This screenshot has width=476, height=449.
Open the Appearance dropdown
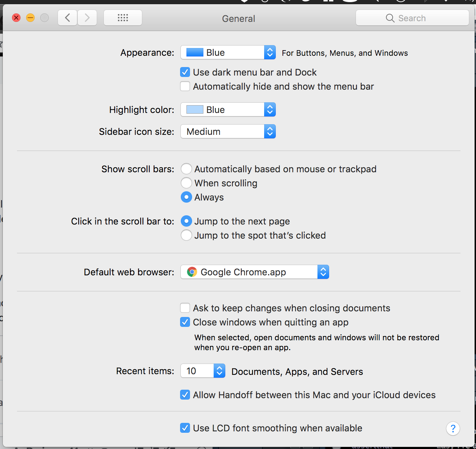[228, 52]
